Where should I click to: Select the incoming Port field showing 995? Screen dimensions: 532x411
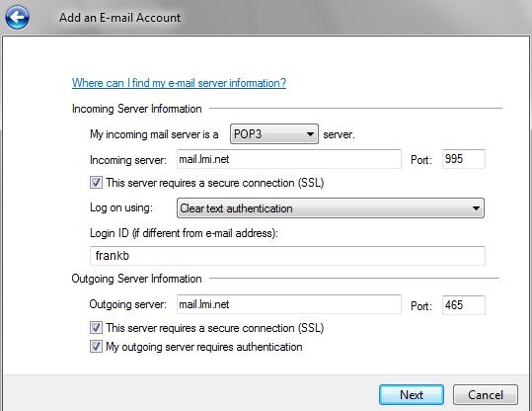(x=464, y=159)
